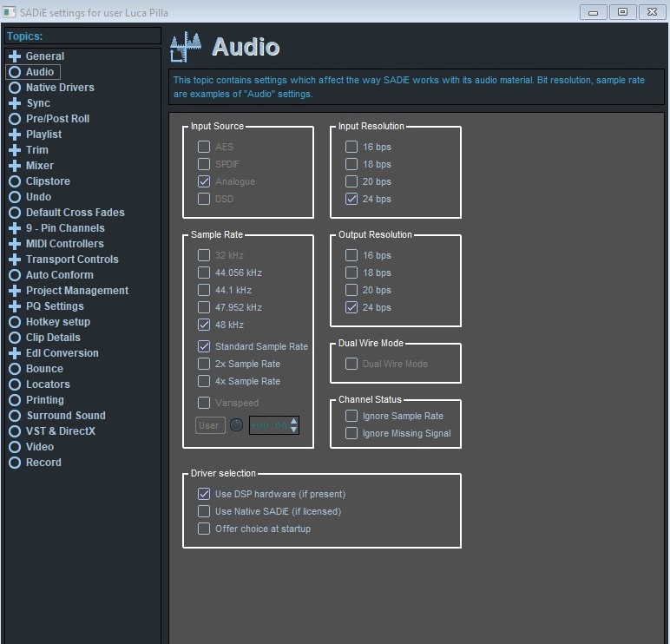Select the 44.1 kHz sample rate
Viewport: 670px width, 644px height.
[x=204, y=290]
